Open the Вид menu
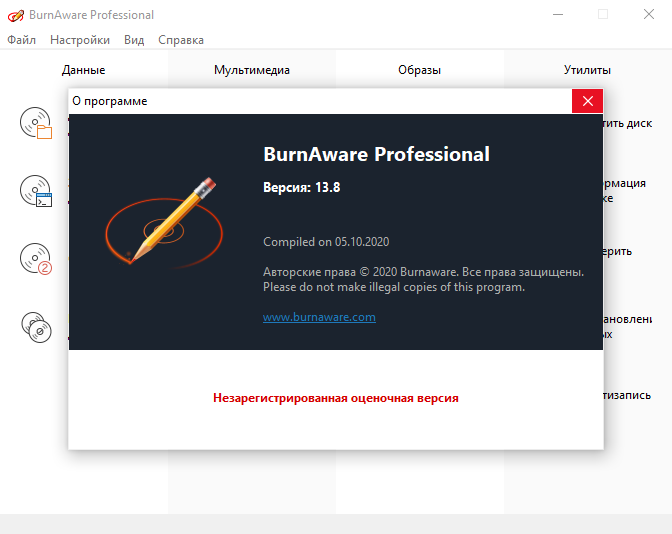This screenshot has height=534, width=672. pyautogui.click(x=134, y=40)
